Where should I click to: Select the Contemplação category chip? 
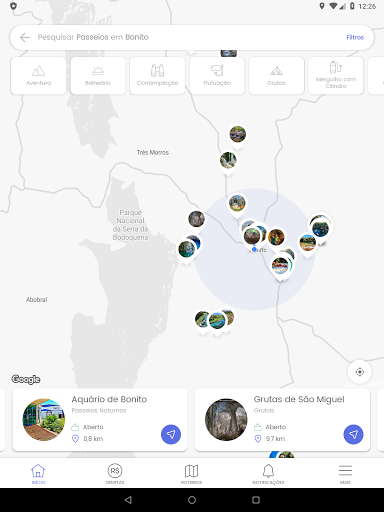[157, 76]
